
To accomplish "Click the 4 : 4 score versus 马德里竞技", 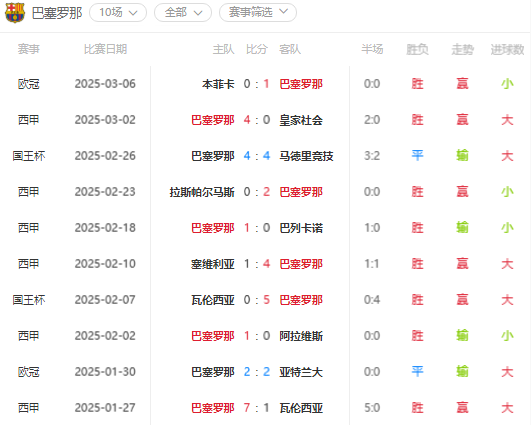I will click(x=257, y=156).
